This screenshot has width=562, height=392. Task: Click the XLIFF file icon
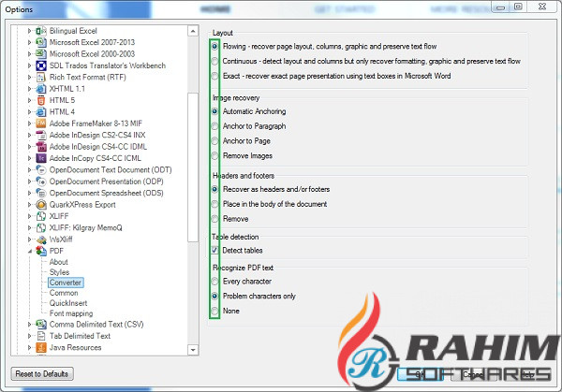pyautogui.click(x=41, y=216)
